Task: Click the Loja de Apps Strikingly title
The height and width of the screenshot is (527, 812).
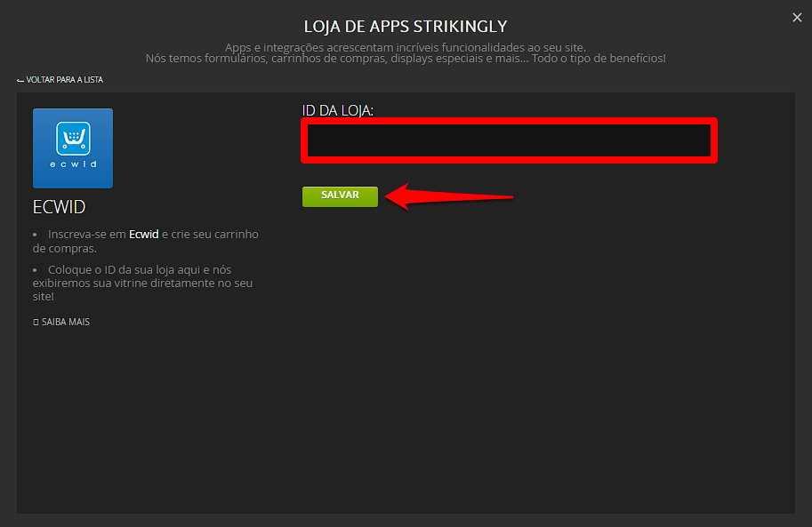Action: point(406,27)
